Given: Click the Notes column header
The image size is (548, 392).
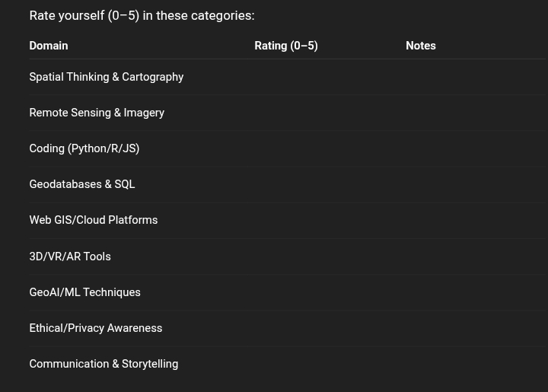Looking at the screenshot, I should 420,46.
